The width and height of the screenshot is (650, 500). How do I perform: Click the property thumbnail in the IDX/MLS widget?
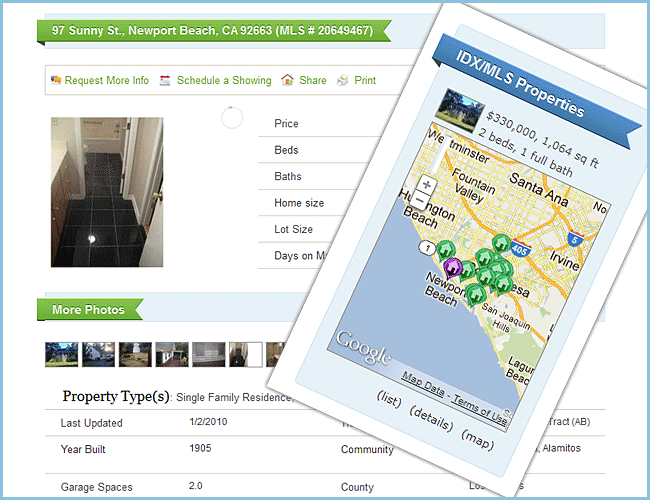coord(460,111)
